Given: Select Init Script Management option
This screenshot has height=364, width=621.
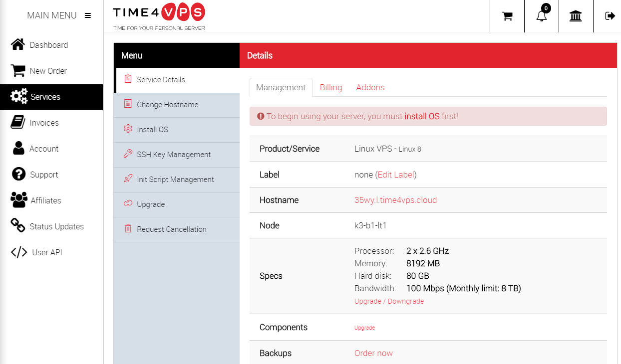Looking at the screenshot, I should [177, 180].
